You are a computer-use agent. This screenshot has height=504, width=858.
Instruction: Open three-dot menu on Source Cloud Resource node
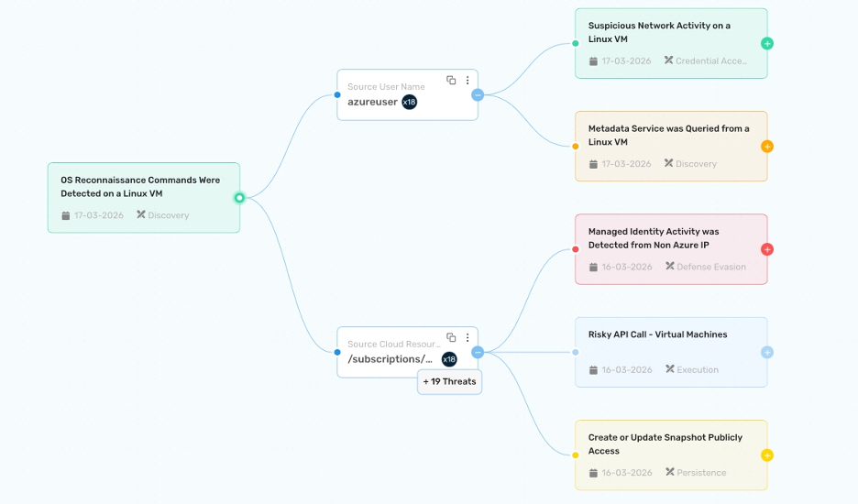(467, 337)
